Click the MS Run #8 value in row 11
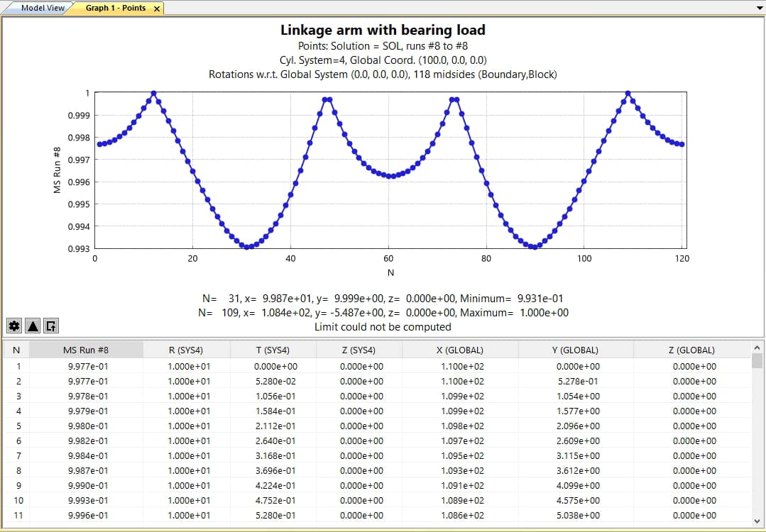Screen dimensions: 766x532 [88, 516]
